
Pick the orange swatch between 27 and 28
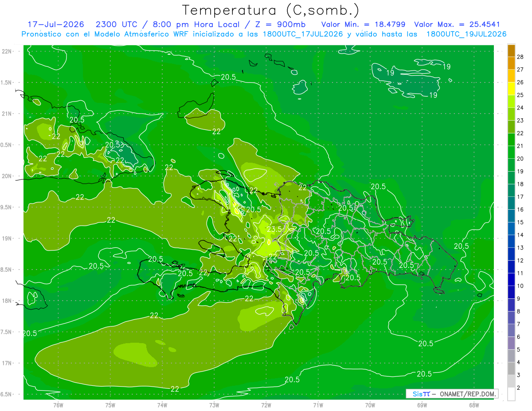point(511,63)
